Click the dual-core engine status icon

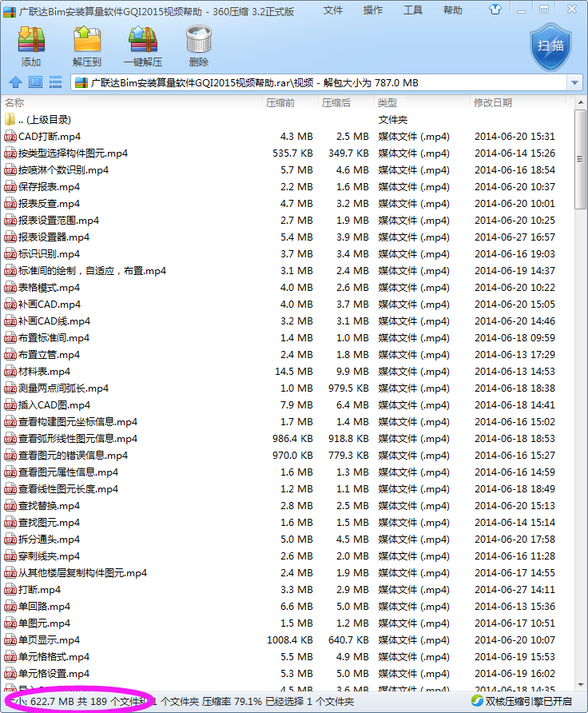(x=477, y=701)
